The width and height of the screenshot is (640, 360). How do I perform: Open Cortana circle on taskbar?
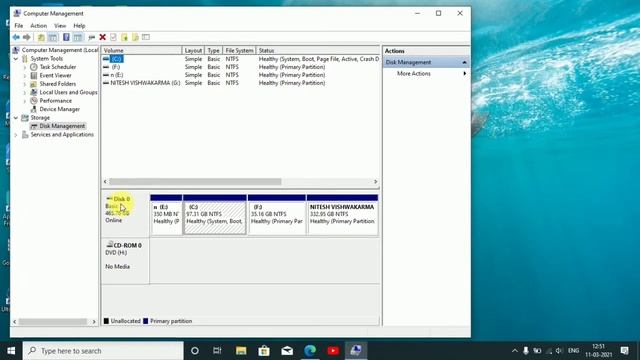[x=195, y=351]
